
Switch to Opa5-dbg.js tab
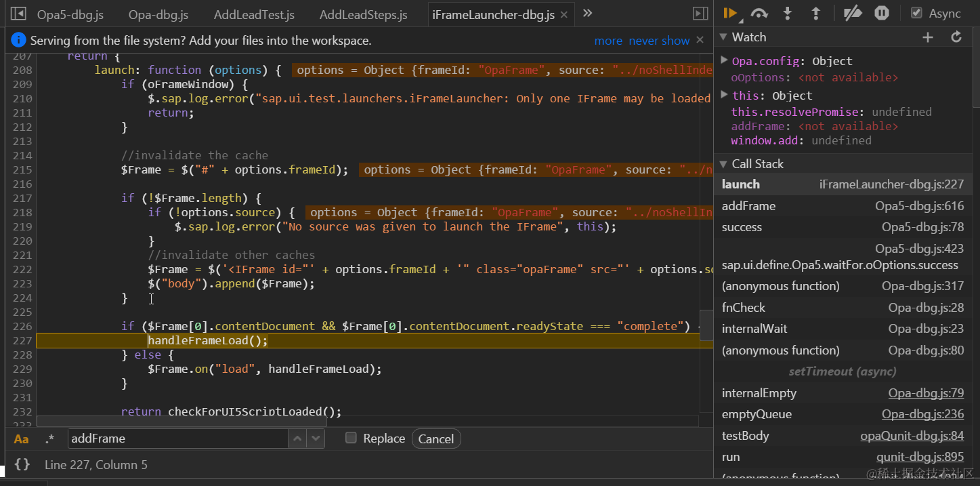click(69, 14)
